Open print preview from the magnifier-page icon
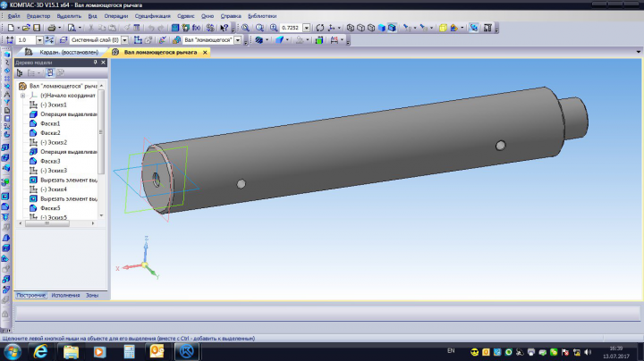Screen dimensions: 644x361 click(x=72, y=28)
